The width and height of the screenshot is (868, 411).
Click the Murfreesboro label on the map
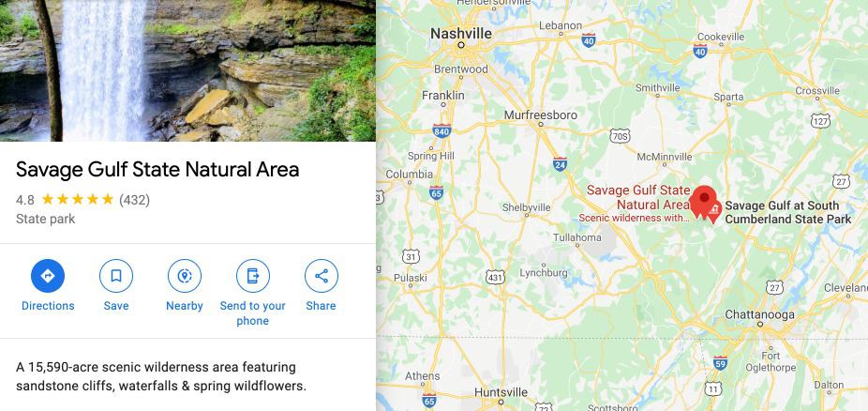pyautogui.click(x=540, y=115)
